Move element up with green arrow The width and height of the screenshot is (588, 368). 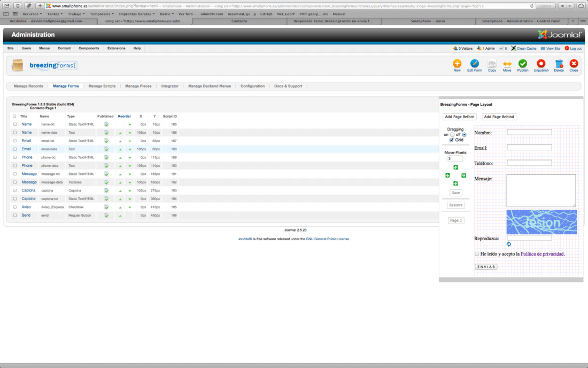[455, 167]
